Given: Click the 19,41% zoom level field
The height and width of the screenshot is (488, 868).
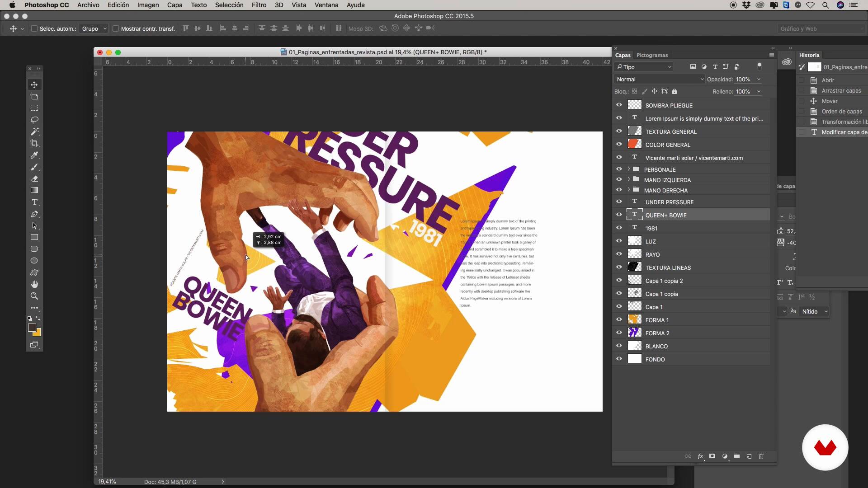Looking at the screenshot, I should 107,482.
